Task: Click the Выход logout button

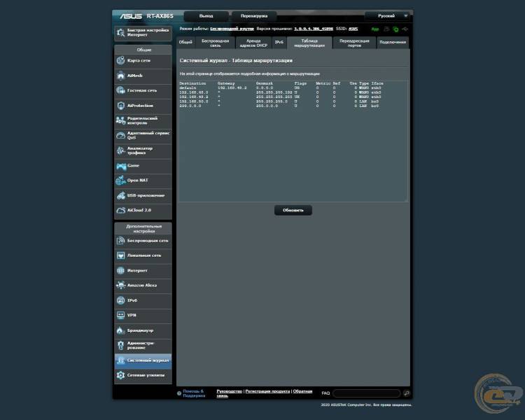Action: [x=206, y=16]
